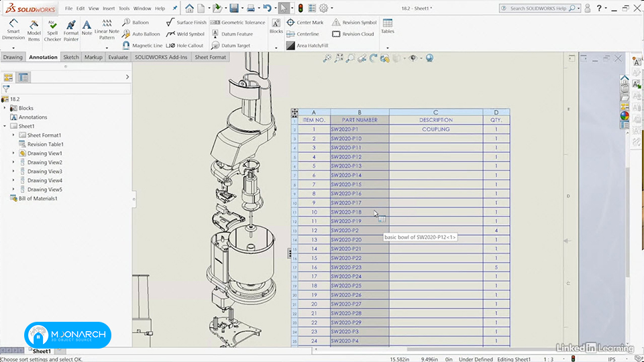The width and height of the screenshot is (644, 362).
Task: Insert a Note annotation
Action: tap(87, 28)
